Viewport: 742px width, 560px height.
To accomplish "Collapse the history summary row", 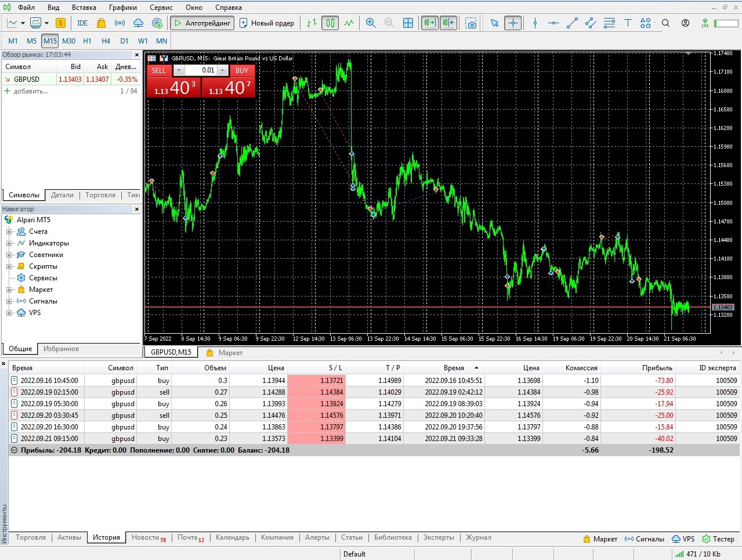I will [x=15, y=450].
